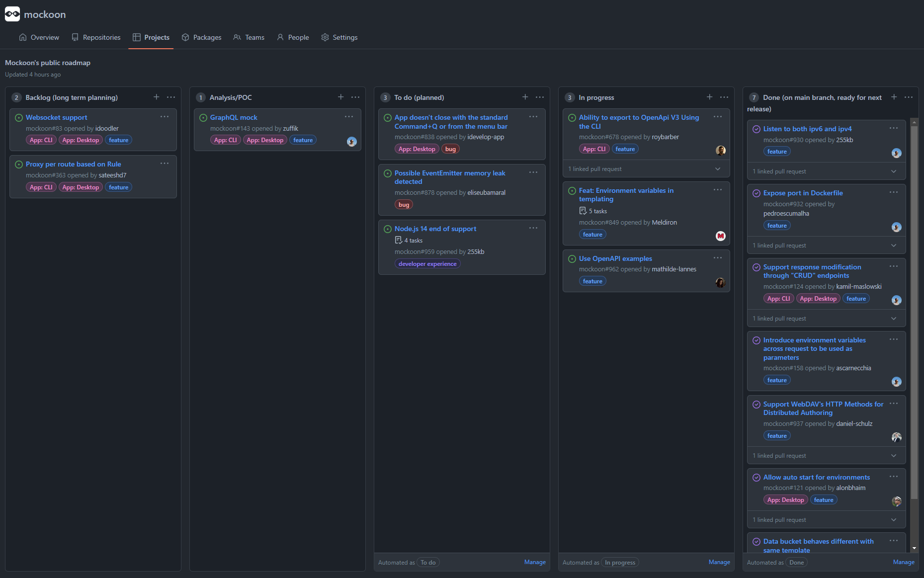Open the ellipsis menu of the Done column
924x578 pixels.
[x=909, y=97]
